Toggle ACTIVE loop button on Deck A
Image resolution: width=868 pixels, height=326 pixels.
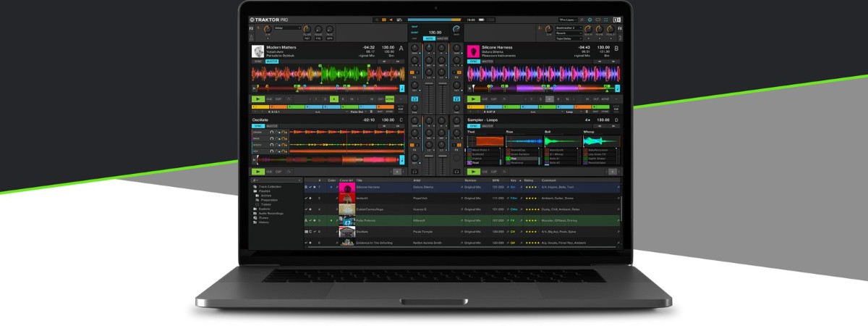390,99
